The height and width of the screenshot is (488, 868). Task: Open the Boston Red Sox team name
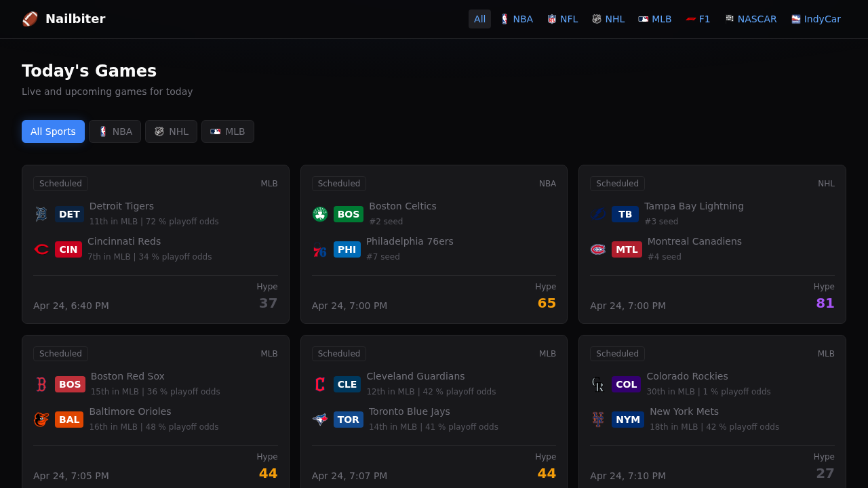pos(127,376)
